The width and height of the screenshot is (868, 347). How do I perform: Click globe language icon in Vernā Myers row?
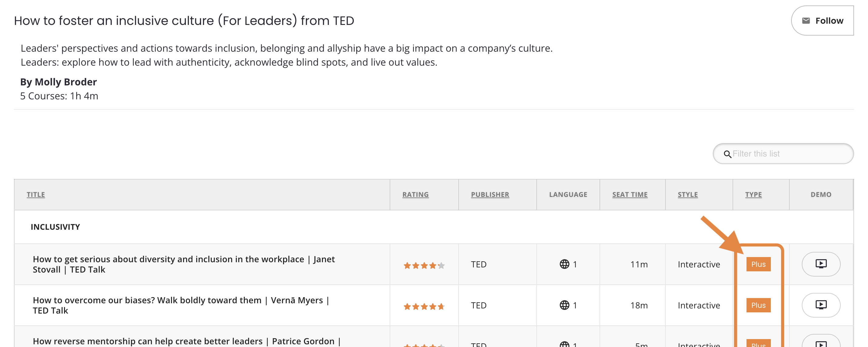[x=564, y=305]
